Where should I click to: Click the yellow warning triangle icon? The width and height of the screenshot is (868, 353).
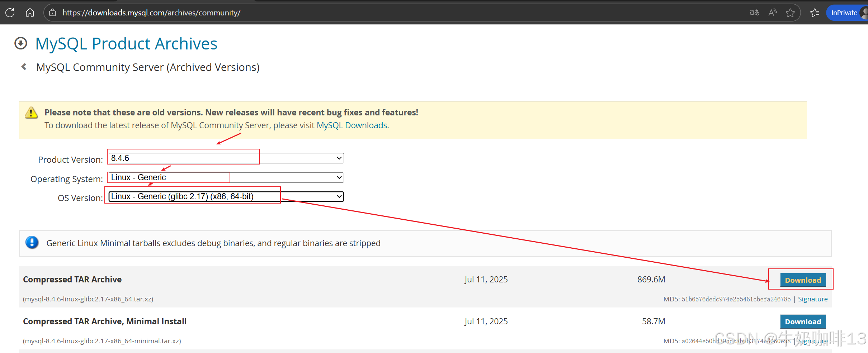(x=31, y=113)
